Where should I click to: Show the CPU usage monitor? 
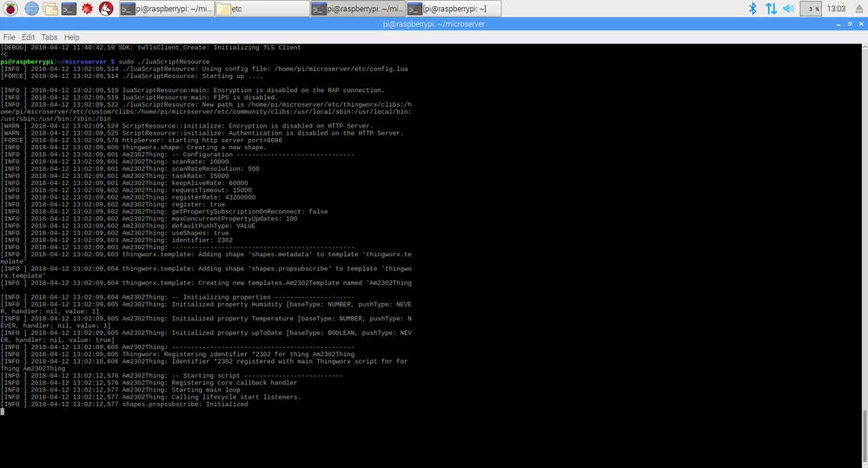(811, 9)
